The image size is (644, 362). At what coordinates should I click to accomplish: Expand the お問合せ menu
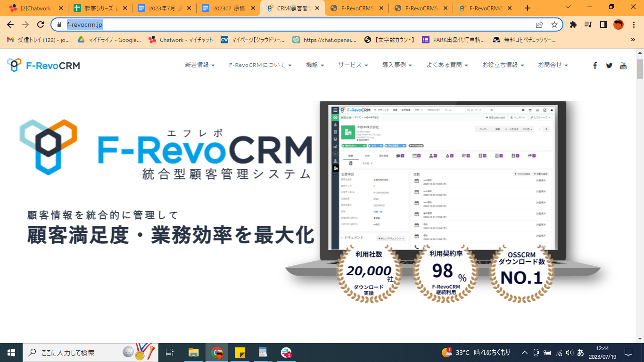553,65
